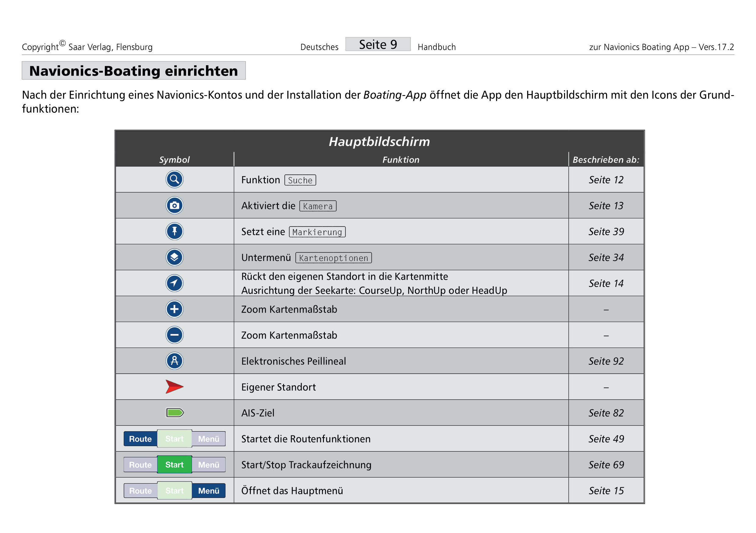The height and width of the screenshot is (533, 756).
Task: Click the camera icon in the table
Action: [x=174, y=205]
